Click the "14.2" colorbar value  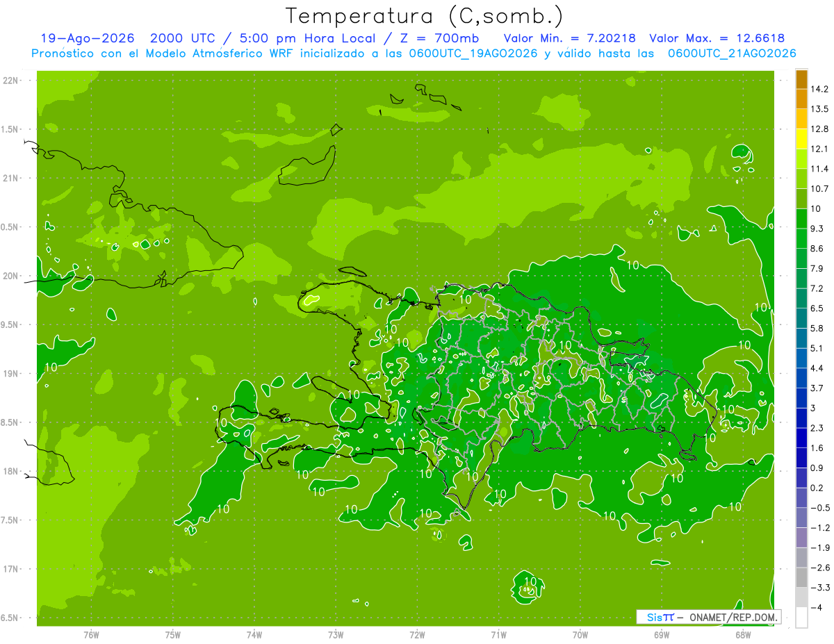[821, 89]
